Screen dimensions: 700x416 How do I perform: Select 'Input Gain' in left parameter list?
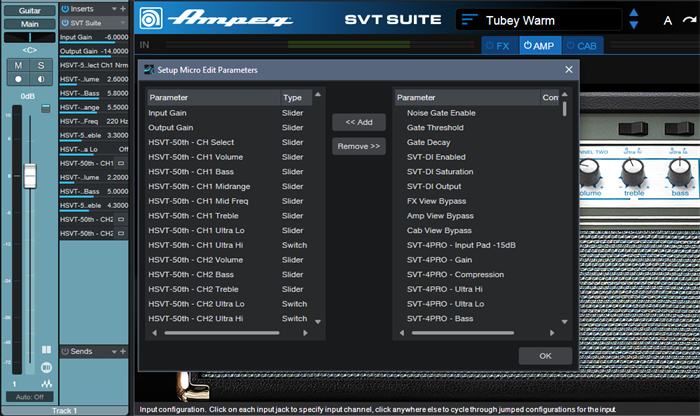tap(167, 113)
